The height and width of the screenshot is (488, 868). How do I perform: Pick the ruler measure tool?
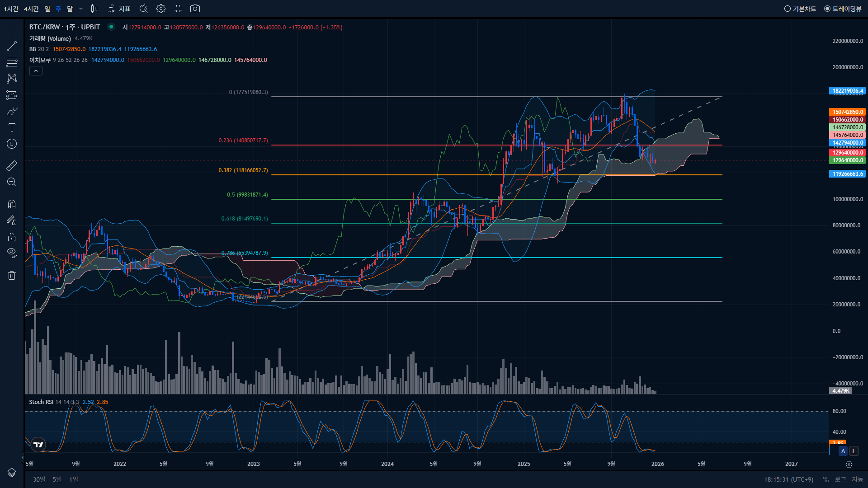pyautogui.click(x=12, y=166)
